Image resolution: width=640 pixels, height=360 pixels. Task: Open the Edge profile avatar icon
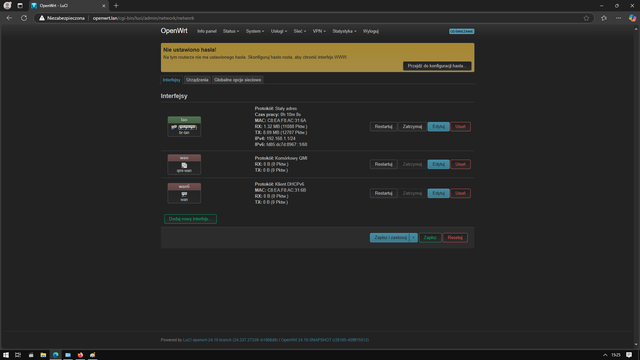coord(7,5)
